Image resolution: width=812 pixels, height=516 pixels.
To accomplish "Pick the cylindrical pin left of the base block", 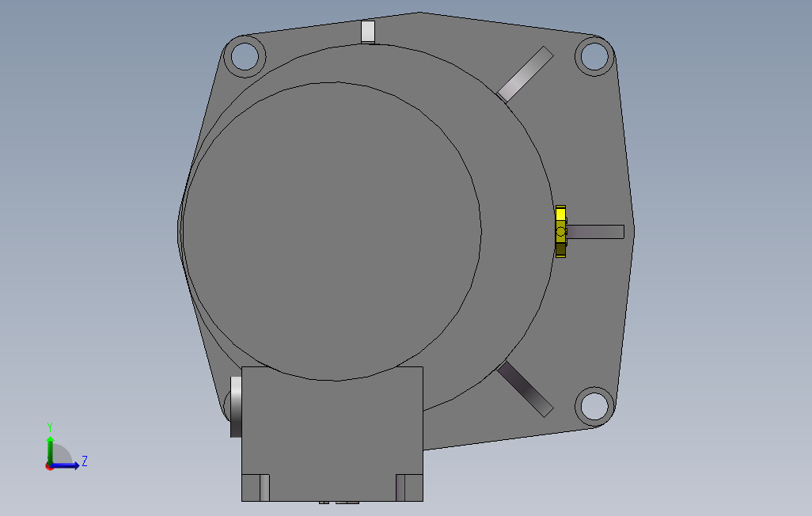I will coord(236,407).
